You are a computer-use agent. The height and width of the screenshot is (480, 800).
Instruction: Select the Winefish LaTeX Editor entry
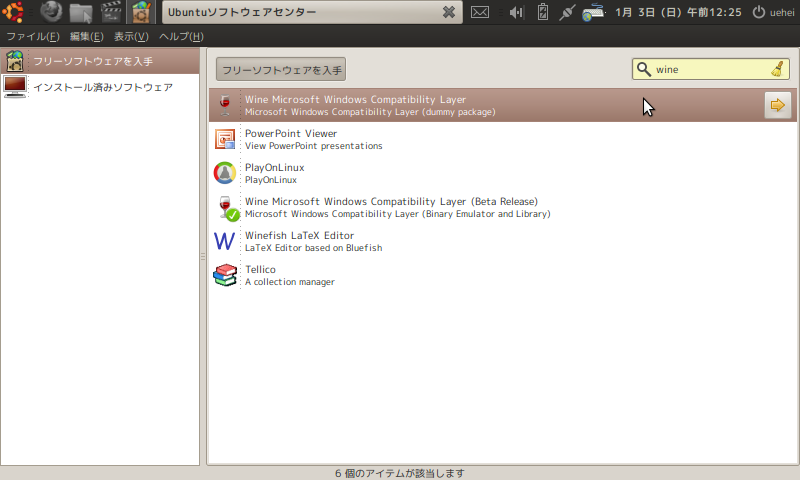click(x=503, y=241)
